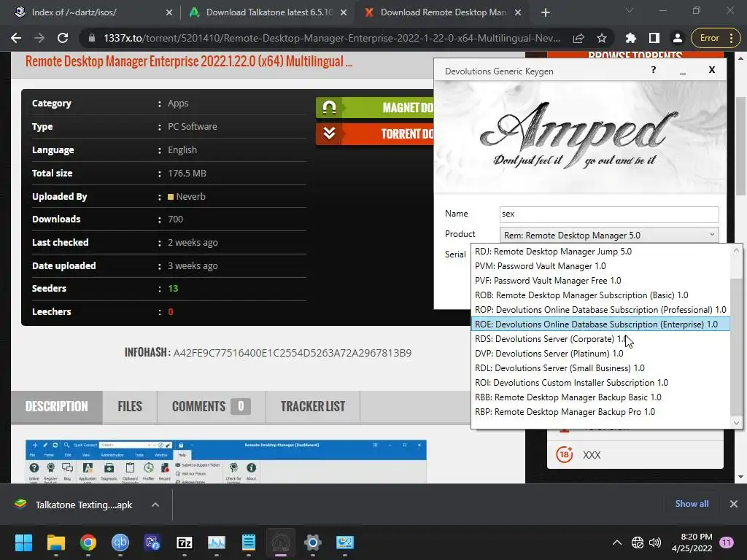Click the dropdown list scrollbar down arrow

coord(736,422)
